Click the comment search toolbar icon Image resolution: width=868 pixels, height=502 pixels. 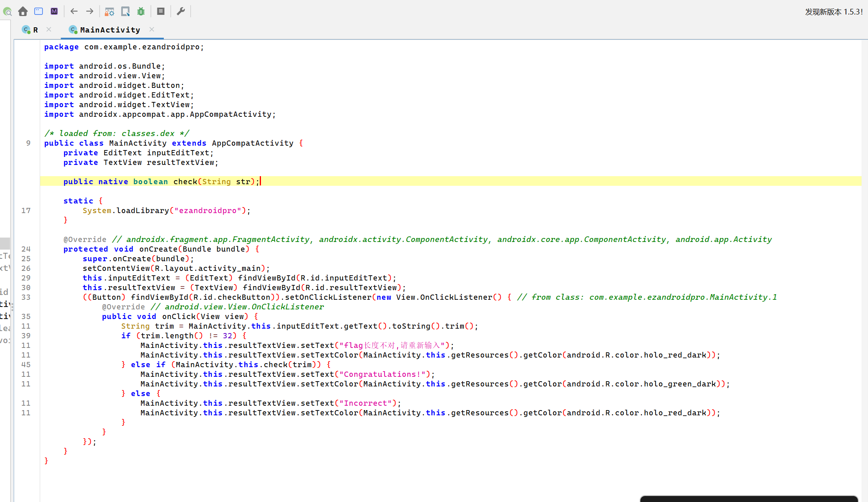tap(7, 12)
